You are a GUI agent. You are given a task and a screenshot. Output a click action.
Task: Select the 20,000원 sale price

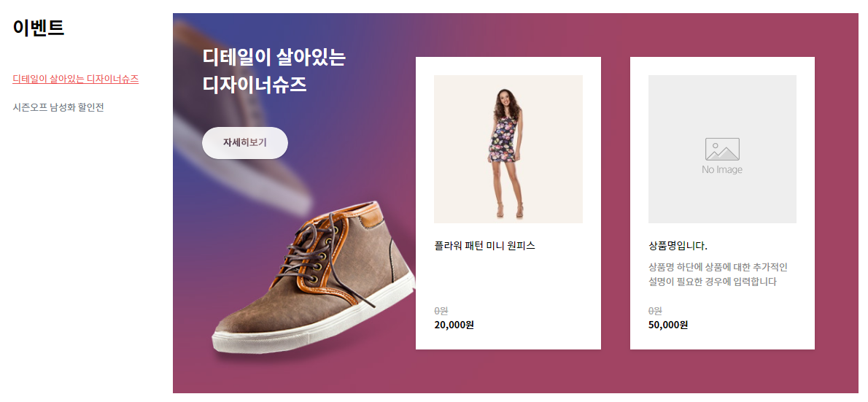(x=454, y=325)
